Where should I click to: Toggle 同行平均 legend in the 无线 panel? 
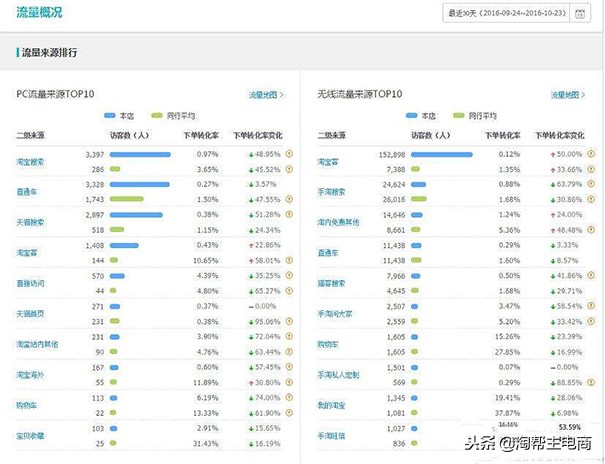(475, 116)
